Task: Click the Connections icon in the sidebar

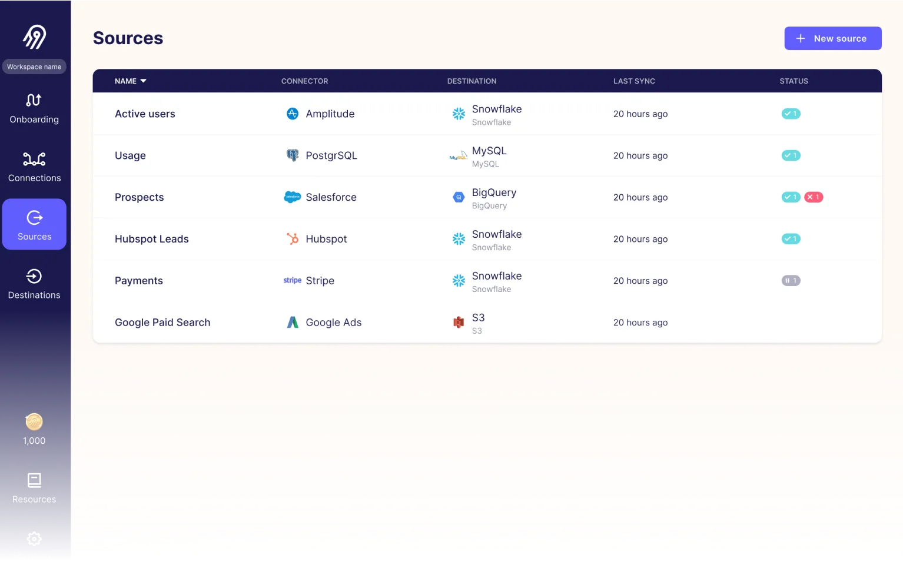Action: pos(34,159)
